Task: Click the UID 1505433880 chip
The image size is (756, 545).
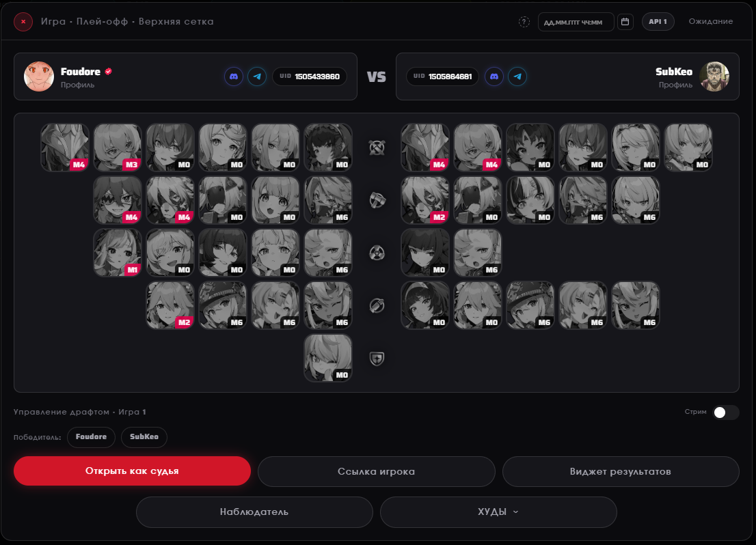Action: click(x=310, y=76)
